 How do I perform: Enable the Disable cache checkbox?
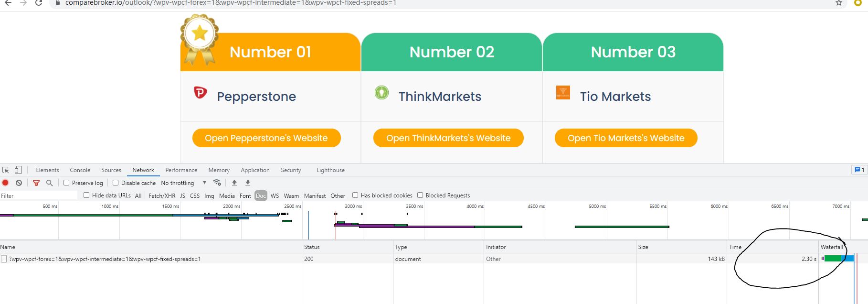(116, 183)
